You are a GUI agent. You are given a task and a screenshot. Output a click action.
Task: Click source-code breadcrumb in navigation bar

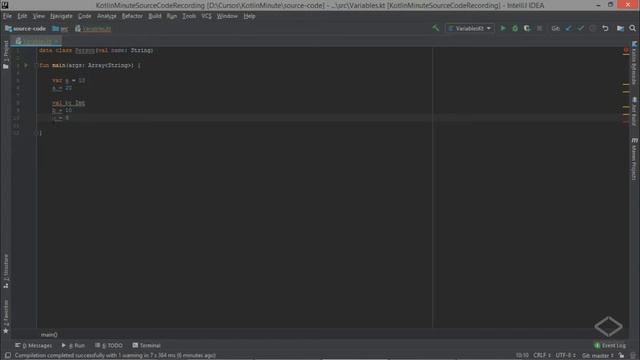(x=25, y=29)
